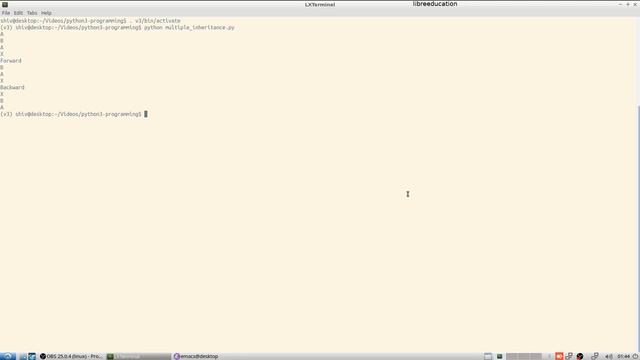Click the show desktop icon in tray
The height and width of the screenshot is (360, 640).
point(488,356)
